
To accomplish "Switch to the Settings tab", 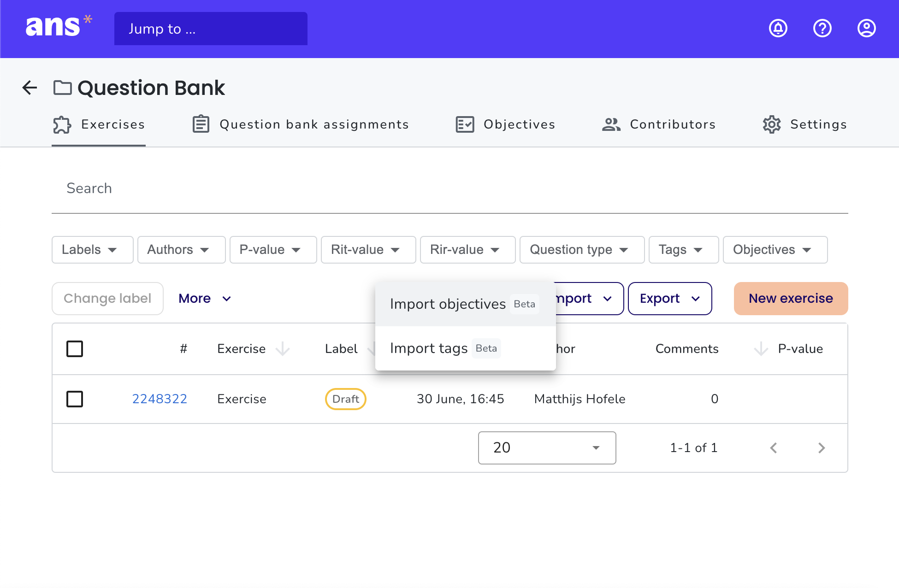I will (805, 124).
